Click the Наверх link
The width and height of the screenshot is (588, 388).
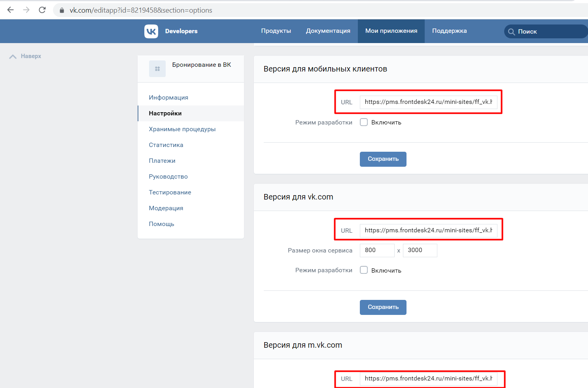[31, 56]
